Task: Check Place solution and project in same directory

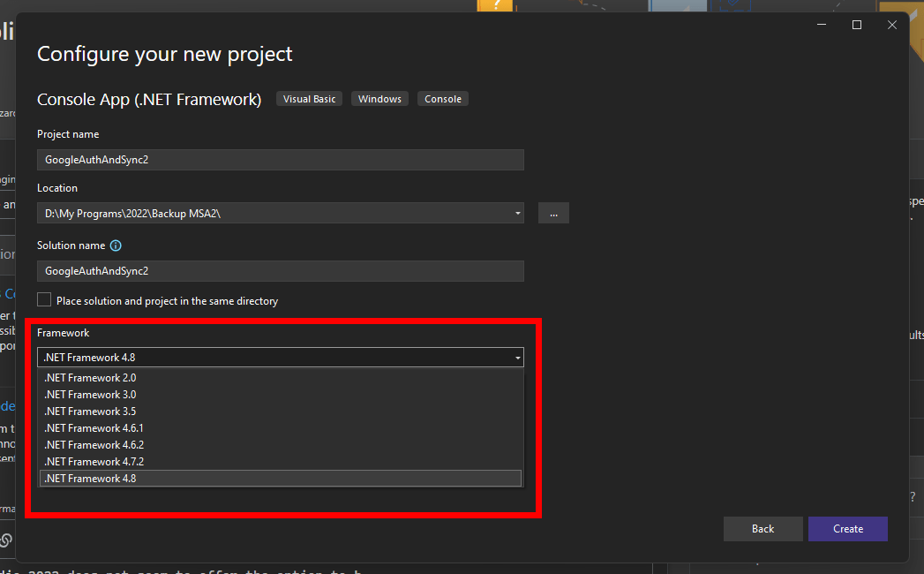Action: (44, 299)
